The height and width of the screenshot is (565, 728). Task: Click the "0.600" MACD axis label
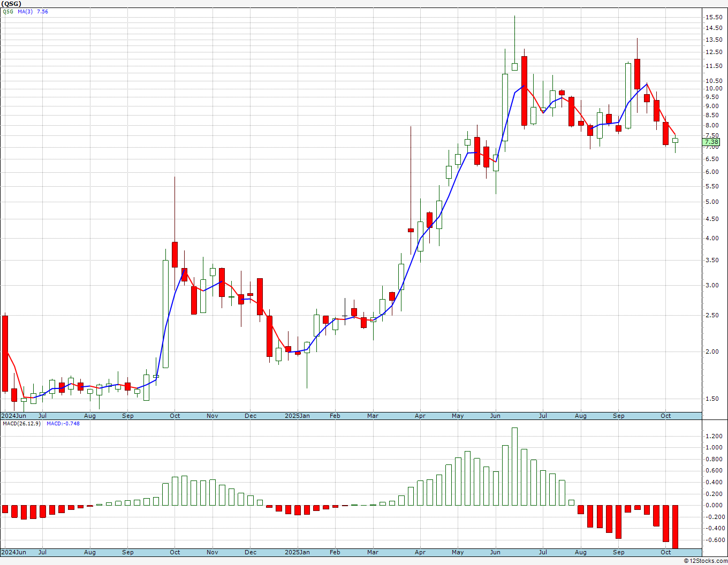pos(714,471)
